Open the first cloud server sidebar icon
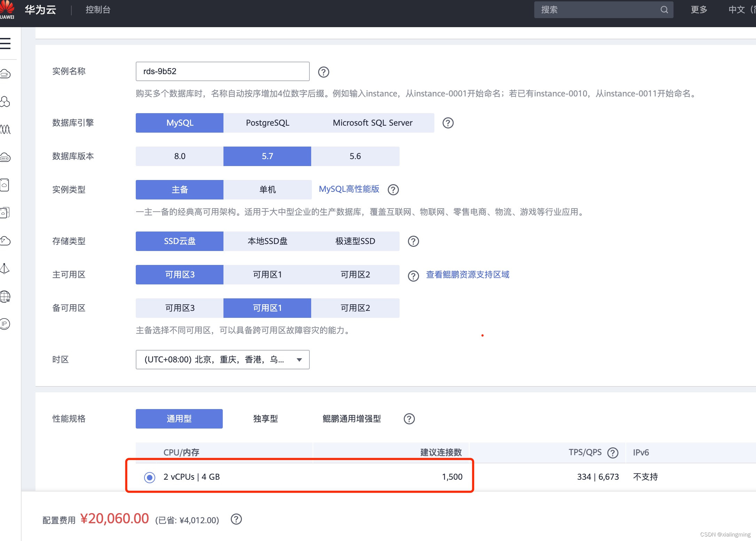 [x=5, y=74]
